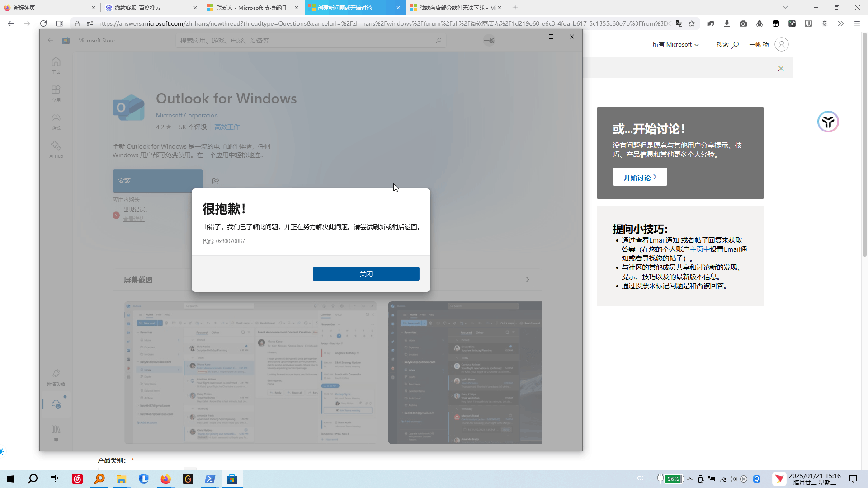This screenshot has height=488, width=868.
Task: Open the 库 library sidebar icon
Action: [x=56, y=432]
